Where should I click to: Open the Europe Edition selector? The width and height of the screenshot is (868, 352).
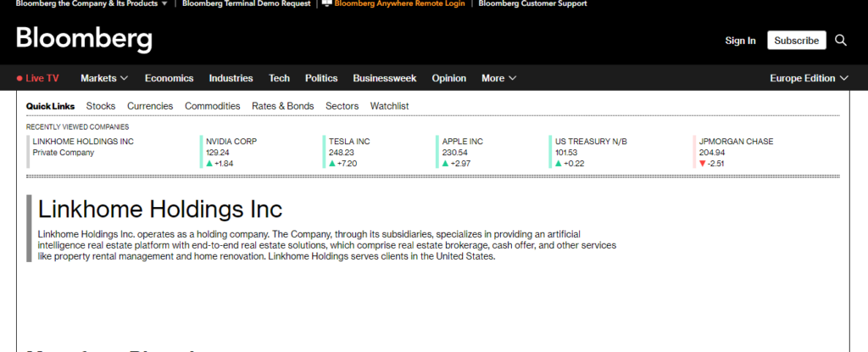point(809,78)
